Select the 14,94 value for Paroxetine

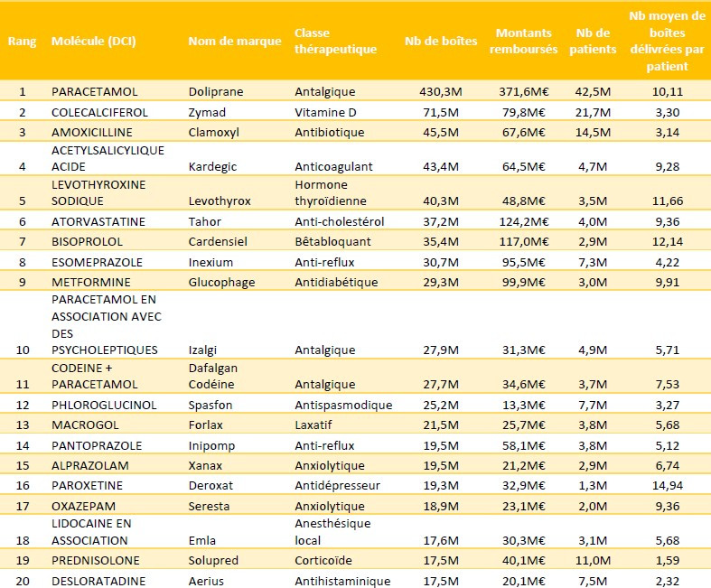tap(669, 485)
